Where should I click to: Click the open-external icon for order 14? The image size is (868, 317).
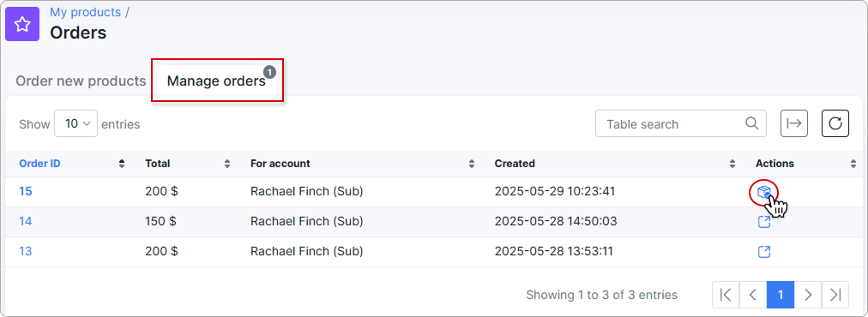pyautogui.click(x=764, y=222)
